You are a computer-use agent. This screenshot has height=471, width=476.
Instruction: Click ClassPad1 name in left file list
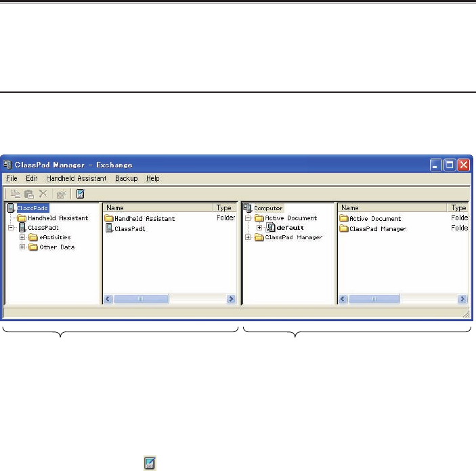pyautogui.click(x=129, y=228)
